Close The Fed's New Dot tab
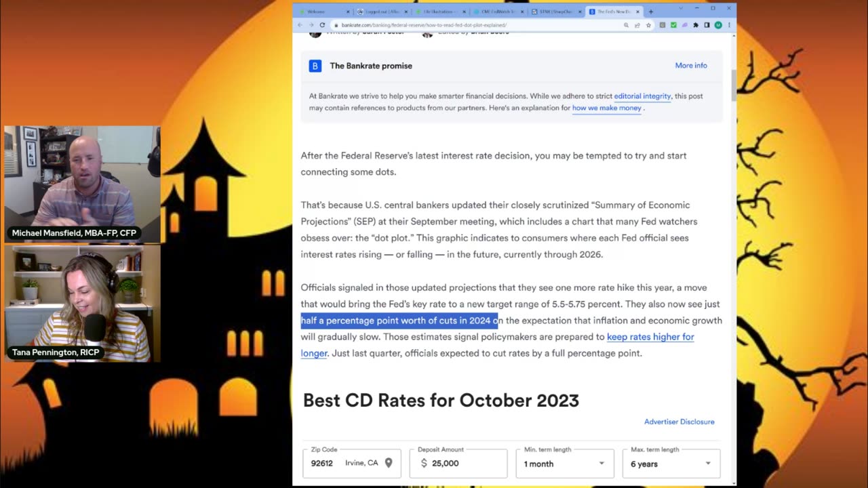Screen dimensions: 868x488 (x=637, y=12)
